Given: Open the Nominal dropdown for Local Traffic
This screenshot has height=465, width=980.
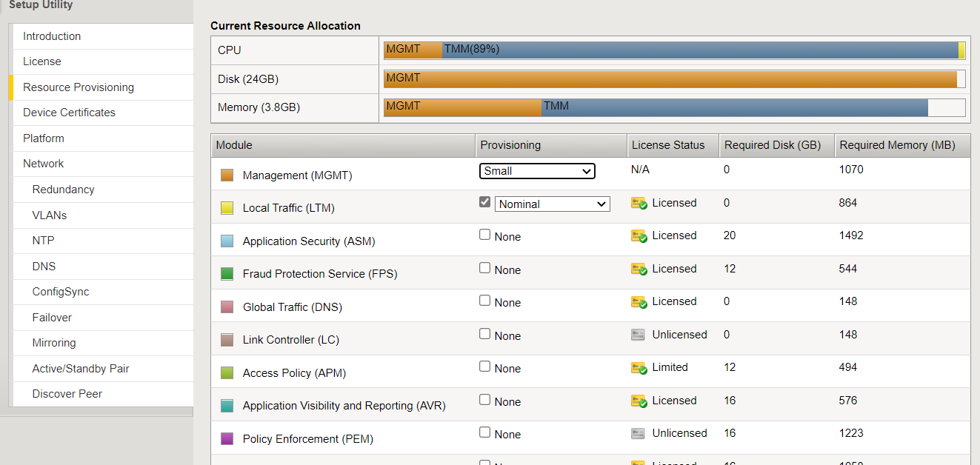Looking at the screenshot, I should pos(552,202).
